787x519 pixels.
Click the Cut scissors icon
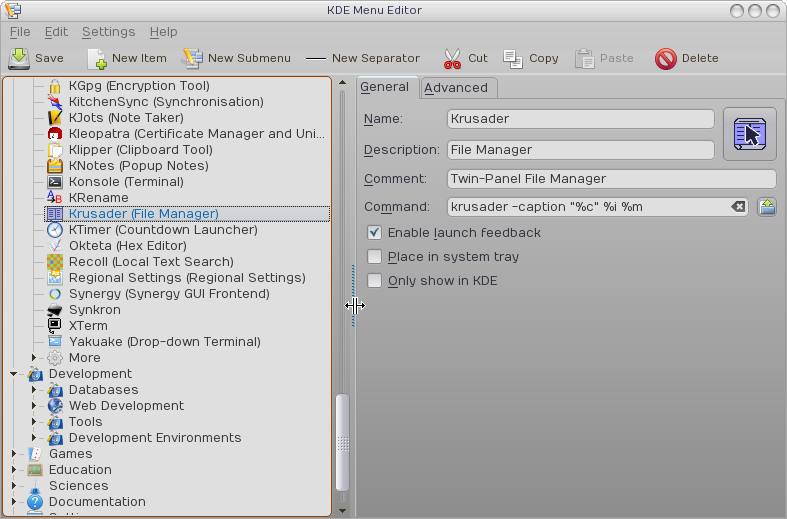452,59
